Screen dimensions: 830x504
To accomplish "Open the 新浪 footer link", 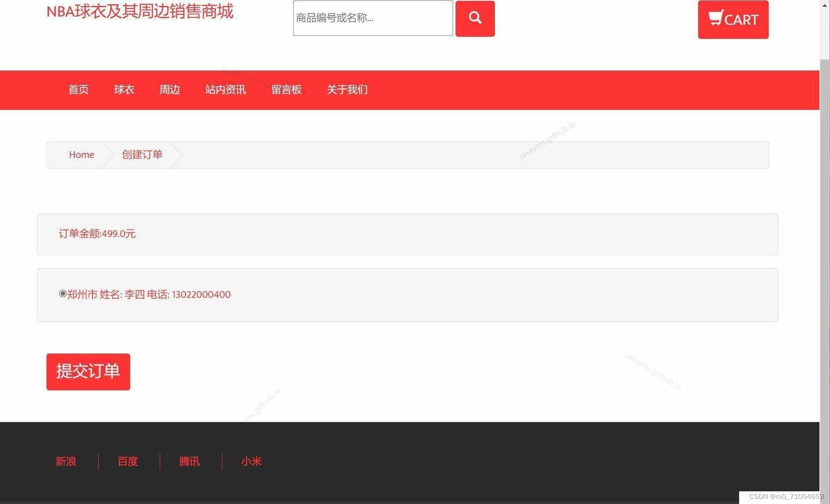I will (66, 461).
